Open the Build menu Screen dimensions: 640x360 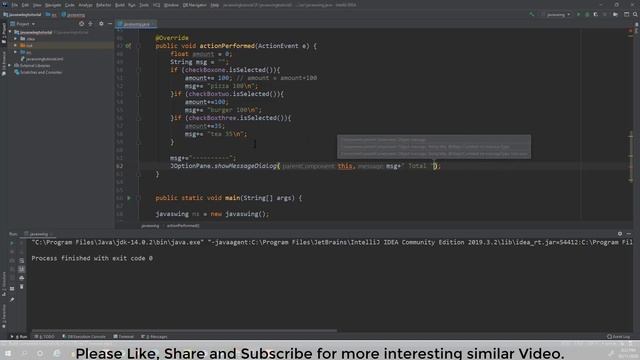click(x=120, y=5)
